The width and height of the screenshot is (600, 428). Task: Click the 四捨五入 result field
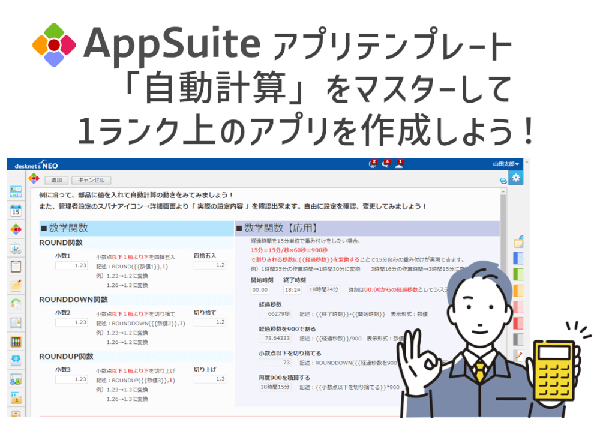point(210,265)
